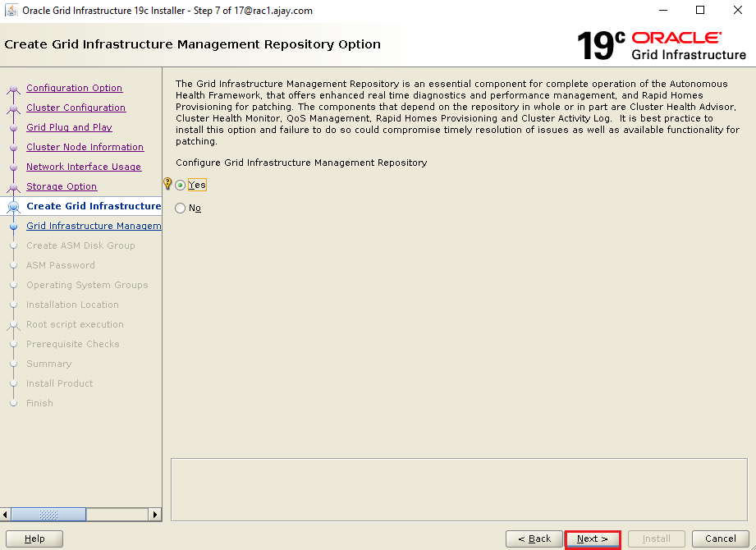The height and width of the screenshot is (550, 756).
Task: Click the Installation Location step label
Action: pyautogui.click(x=72, y=305)
